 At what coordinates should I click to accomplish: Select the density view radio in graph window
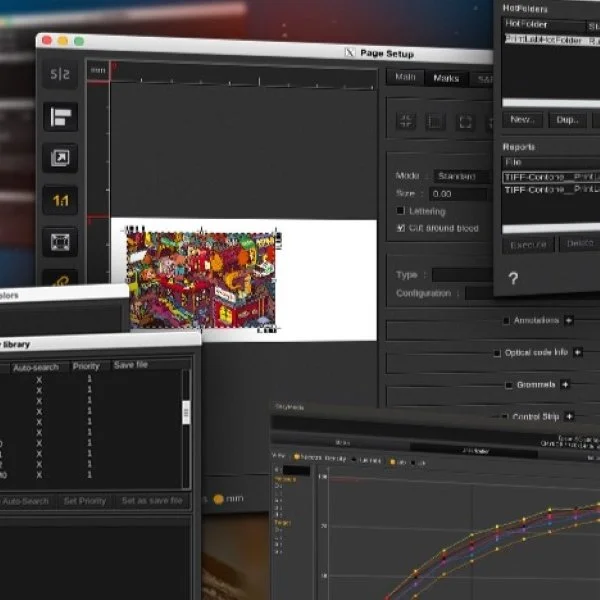coord(297,457)
